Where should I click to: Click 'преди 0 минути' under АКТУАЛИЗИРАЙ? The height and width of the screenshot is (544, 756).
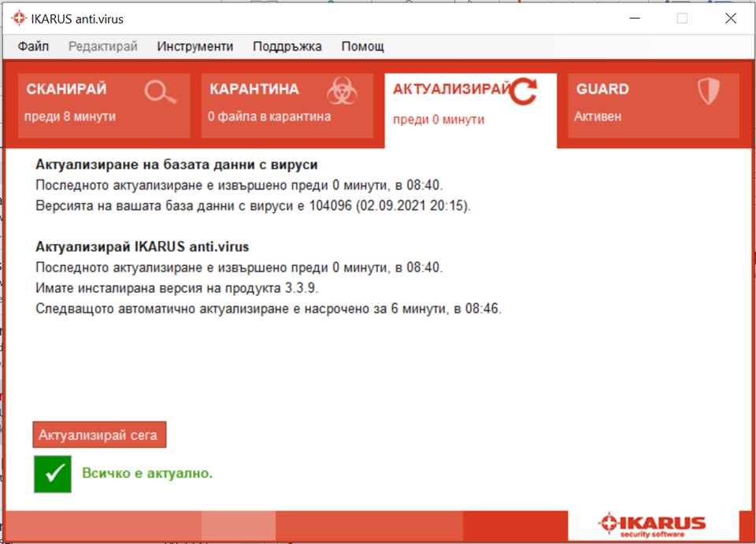439,120
